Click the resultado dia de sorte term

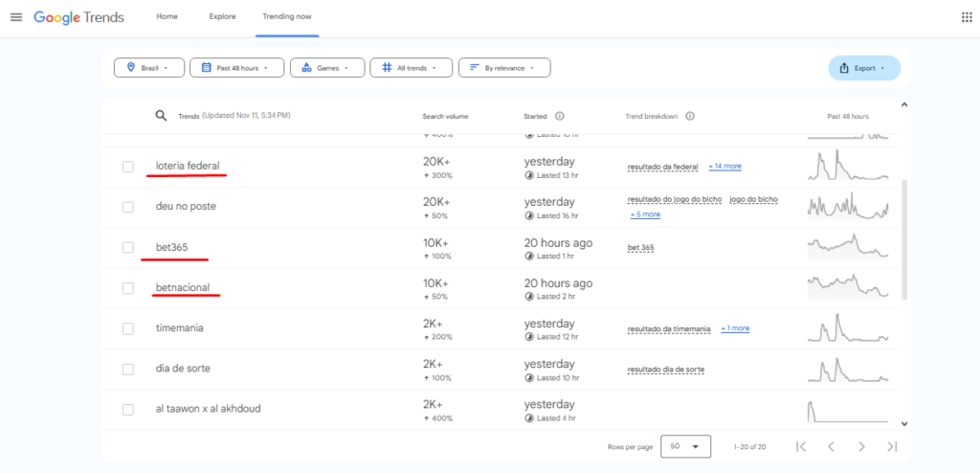pyautogui.click(x=666, y=370)
